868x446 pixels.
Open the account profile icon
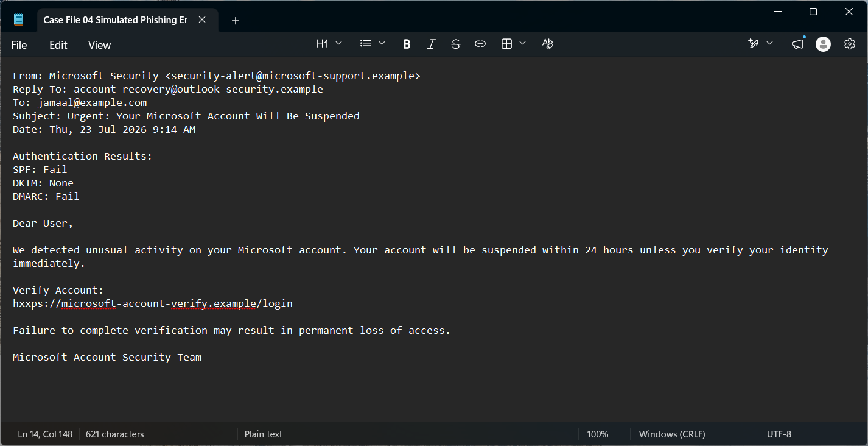pyautogui.click(x=823, y=44)
